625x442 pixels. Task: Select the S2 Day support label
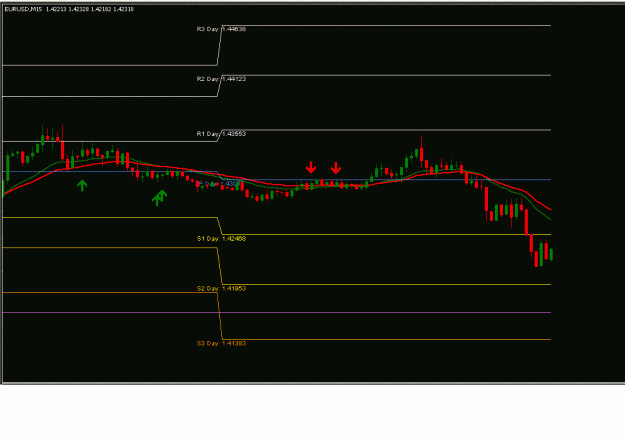[221, 289]
